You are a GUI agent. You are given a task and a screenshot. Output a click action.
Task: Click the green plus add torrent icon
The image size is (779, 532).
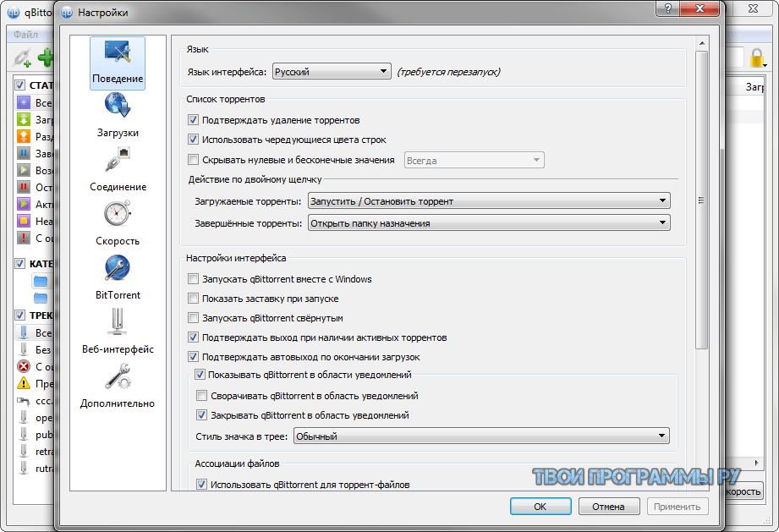(x=46, y=58)
